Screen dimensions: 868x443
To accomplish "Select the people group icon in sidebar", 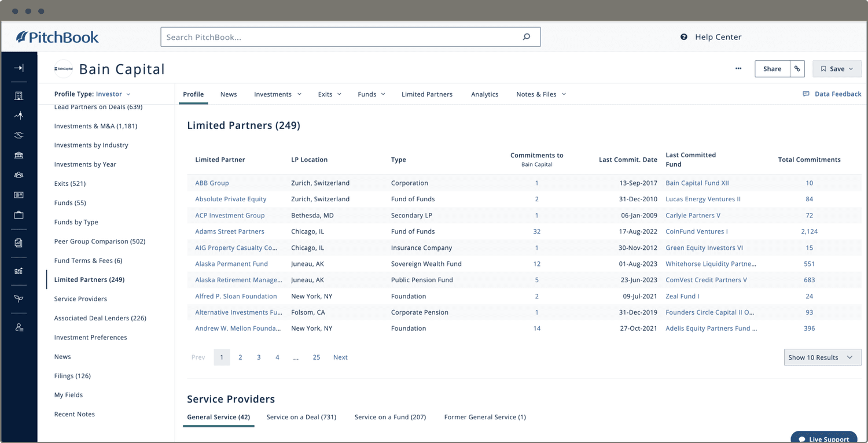I will pyautogui.click(x=19, y=175).
